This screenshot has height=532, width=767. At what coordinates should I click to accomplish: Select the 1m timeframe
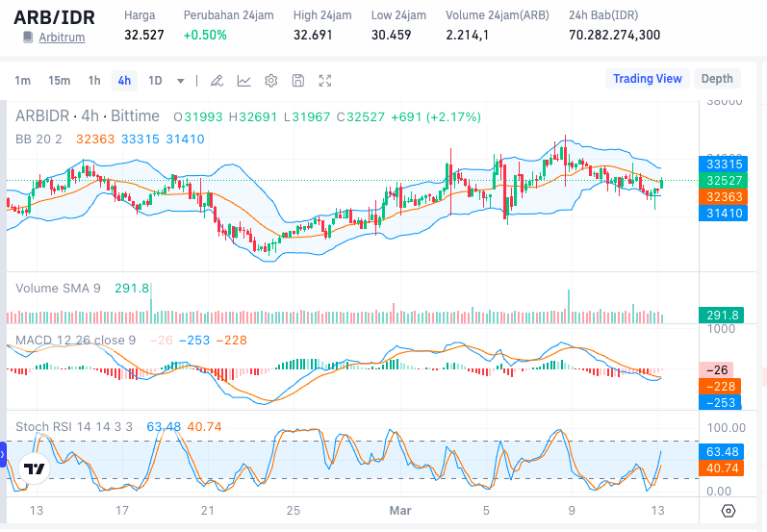22,81
